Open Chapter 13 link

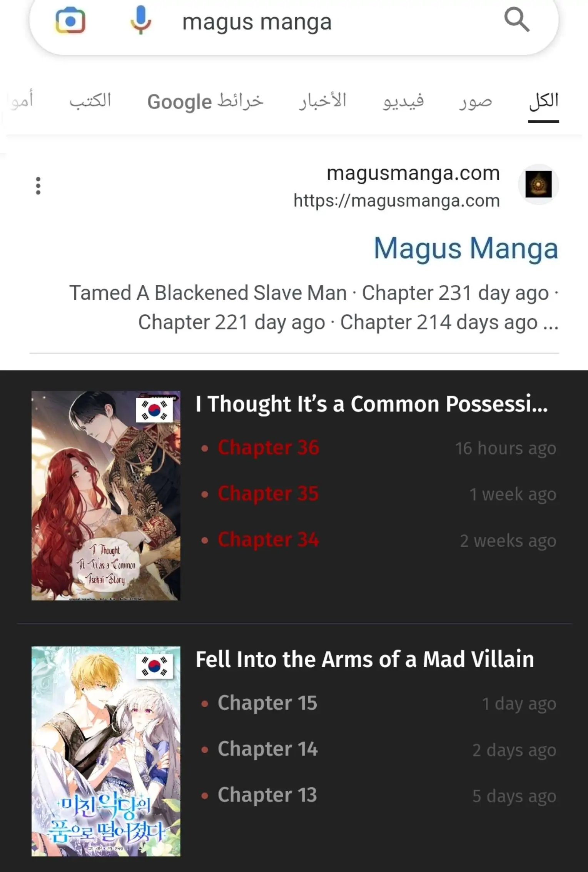[267, 795]
